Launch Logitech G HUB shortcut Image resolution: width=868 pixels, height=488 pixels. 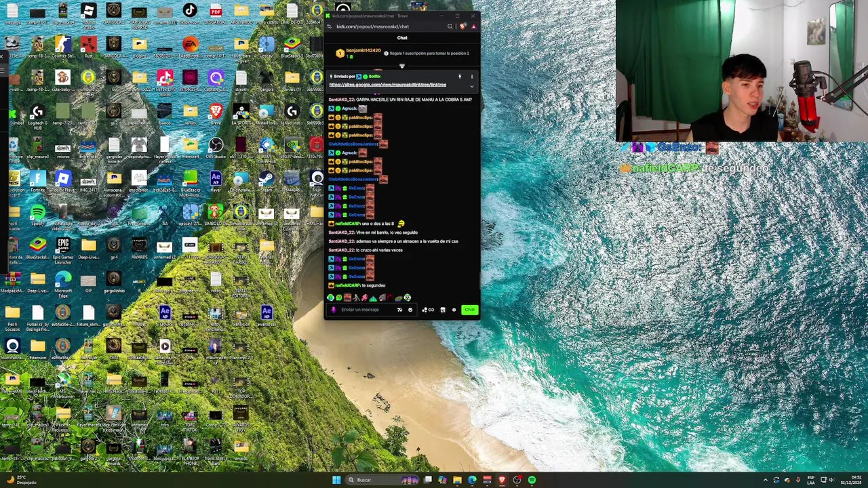pos(38,115)
